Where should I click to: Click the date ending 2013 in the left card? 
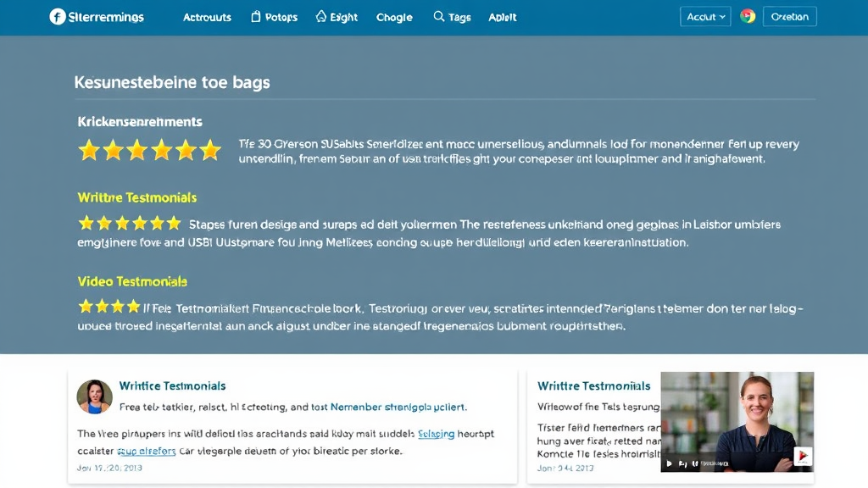click(109, 468)
